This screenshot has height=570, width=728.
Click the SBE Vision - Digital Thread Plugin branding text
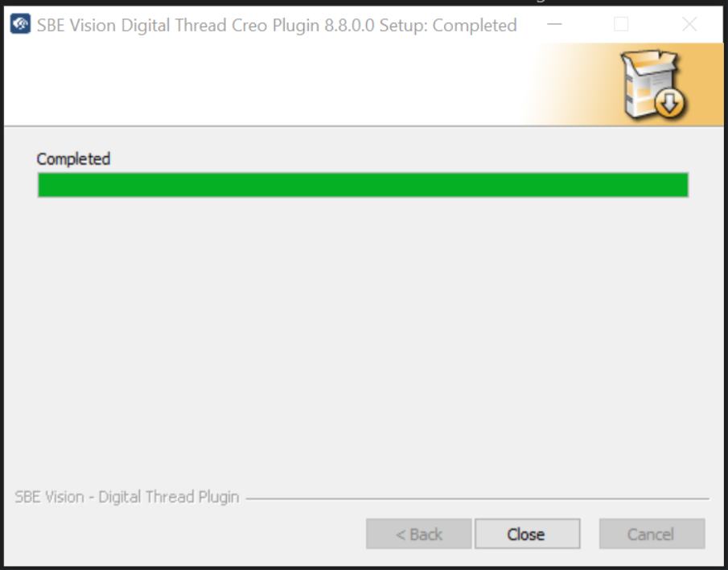[127, 497]
